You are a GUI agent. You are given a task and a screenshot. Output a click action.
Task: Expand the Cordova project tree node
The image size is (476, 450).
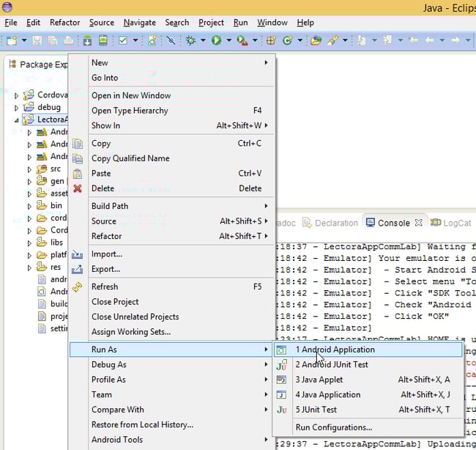pyautogui.click(x=16, y=96)
